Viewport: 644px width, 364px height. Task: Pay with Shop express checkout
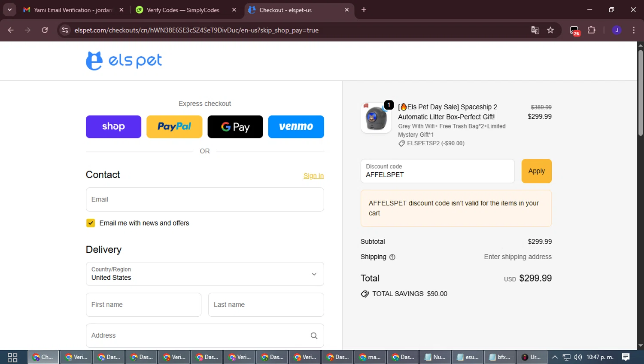pyautogui.click(x=113, y=127)
